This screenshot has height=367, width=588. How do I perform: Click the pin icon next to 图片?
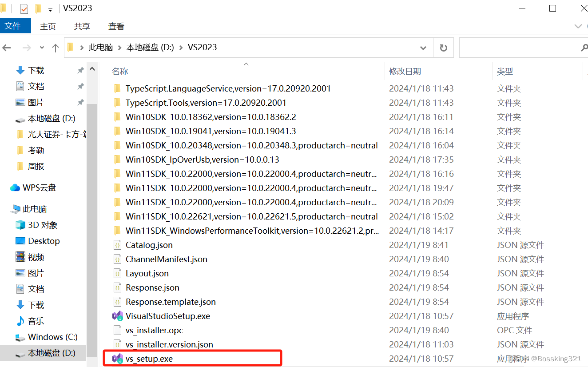[80, 102]
